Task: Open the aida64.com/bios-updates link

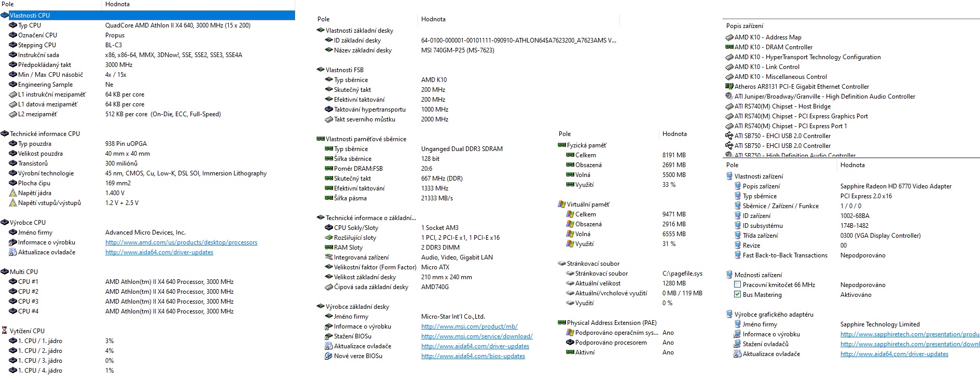Action: pyautogui.click(x=473, y=356)
